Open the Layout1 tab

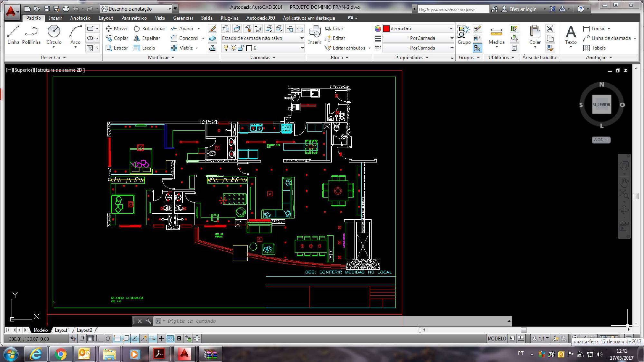tap(62, 330)
